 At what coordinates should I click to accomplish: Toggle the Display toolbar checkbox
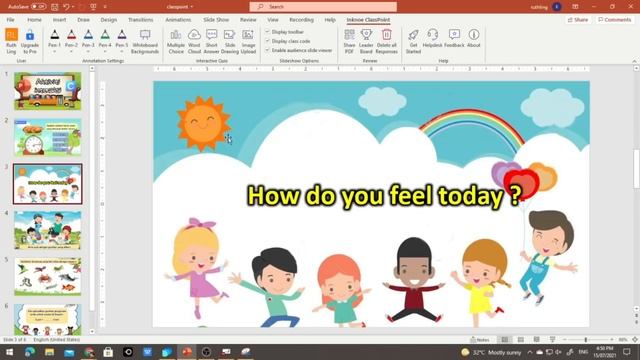tap(268, 31)
